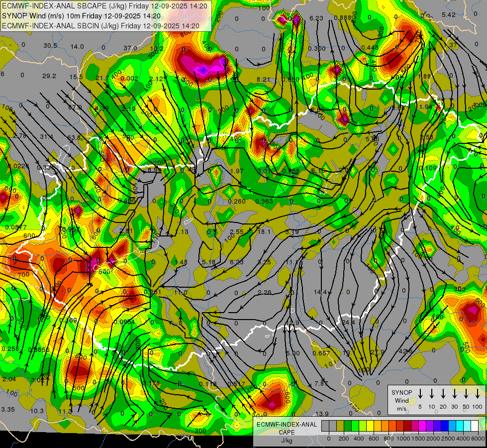Pick the dark red CAPE legend swatch
Image resolution: width=487 pixels, height=448 pixels.
pos(407,426)
